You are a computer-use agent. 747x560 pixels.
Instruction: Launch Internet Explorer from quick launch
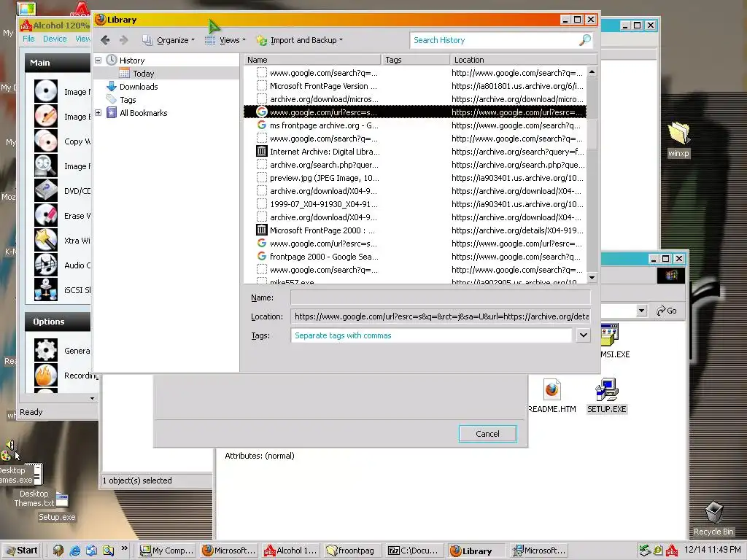(x=75, y=551)
